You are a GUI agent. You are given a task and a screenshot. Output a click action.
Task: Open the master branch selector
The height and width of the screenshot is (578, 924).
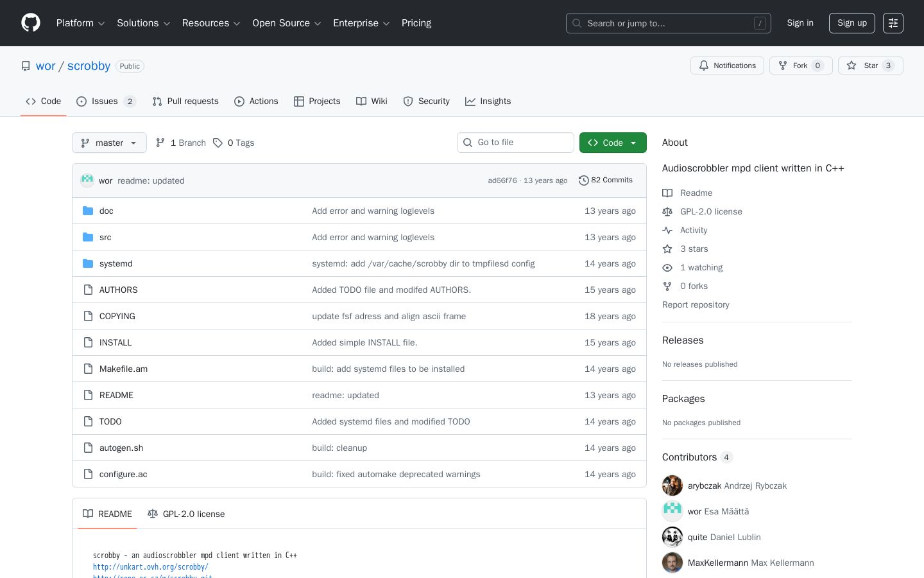tap(109, 143)
